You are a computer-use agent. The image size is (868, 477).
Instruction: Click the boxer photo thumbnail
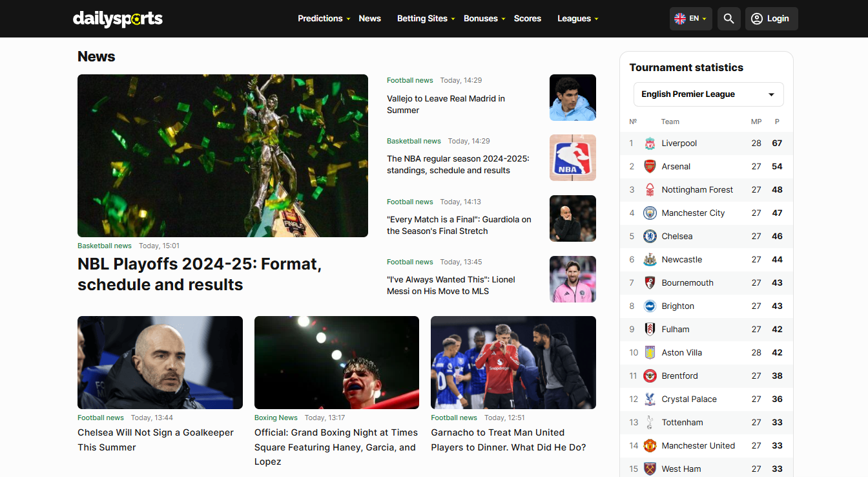(x=336, y=363)
